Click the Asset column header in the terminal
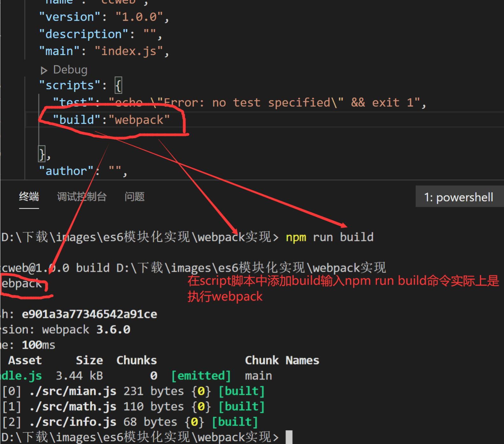The width and height of the screenshot is (504, 444). point(25,360)
